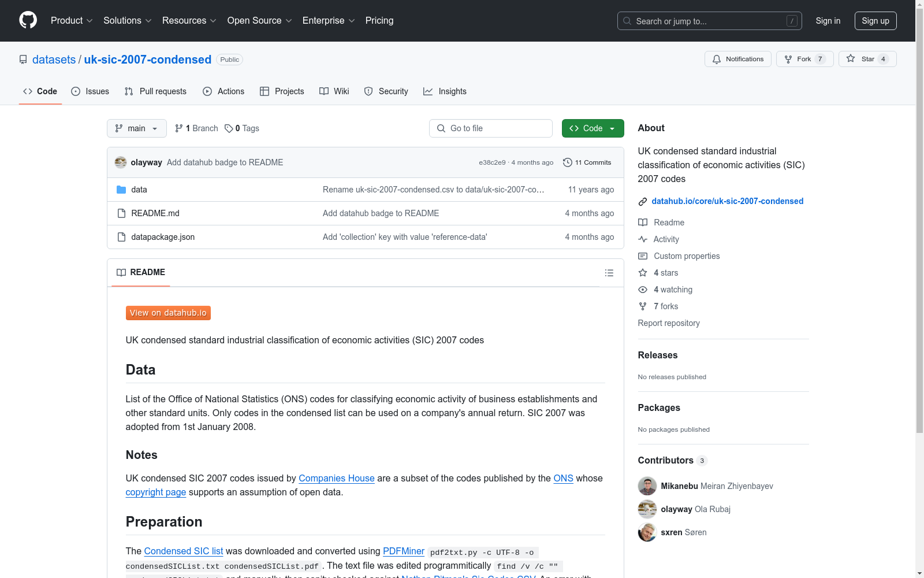Image resolution: width=924 pixels, height=578 pixels.
Task: Open the Companies House link
Action: click(x=337, y=479)
